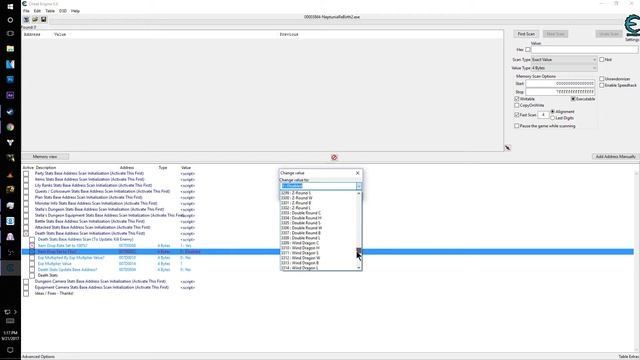The height and width of the screenshot is (360, 640).
Task: Toggle the Hex checkbox
Action: point(528,50)
